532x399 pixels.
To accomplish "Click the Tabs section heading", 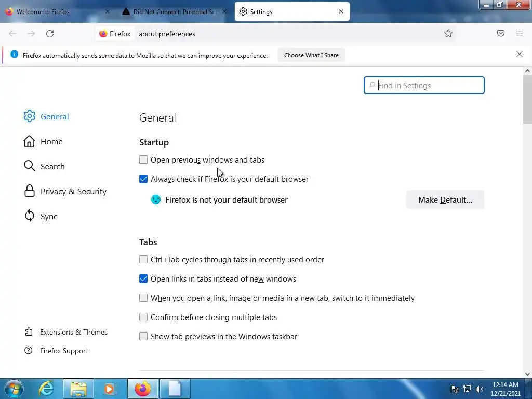I will tap(148, 242).
